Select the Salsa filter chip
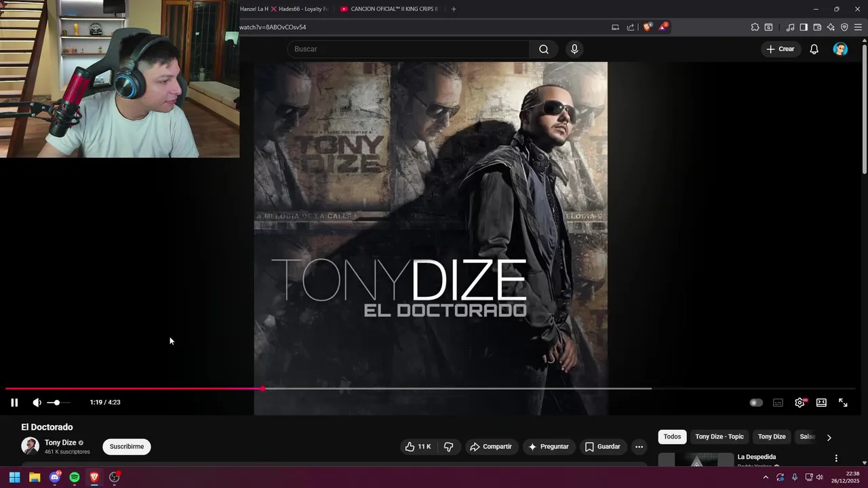This screenshot has width=868, height=488. 807,436
